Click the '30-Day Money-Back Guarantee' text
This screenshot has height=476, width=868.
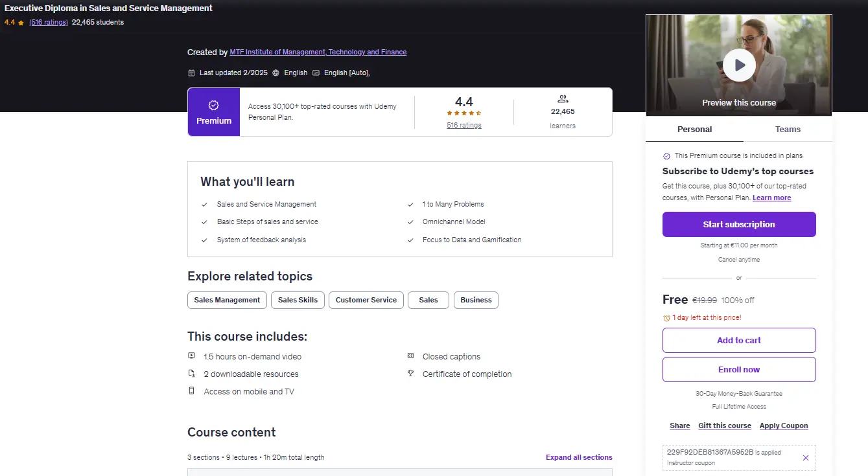739,394
